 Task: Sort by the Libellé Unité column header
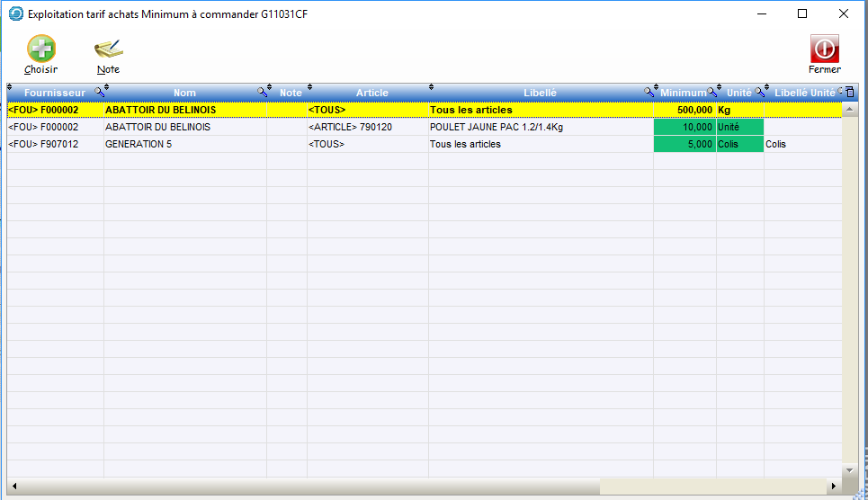[803, 93]
